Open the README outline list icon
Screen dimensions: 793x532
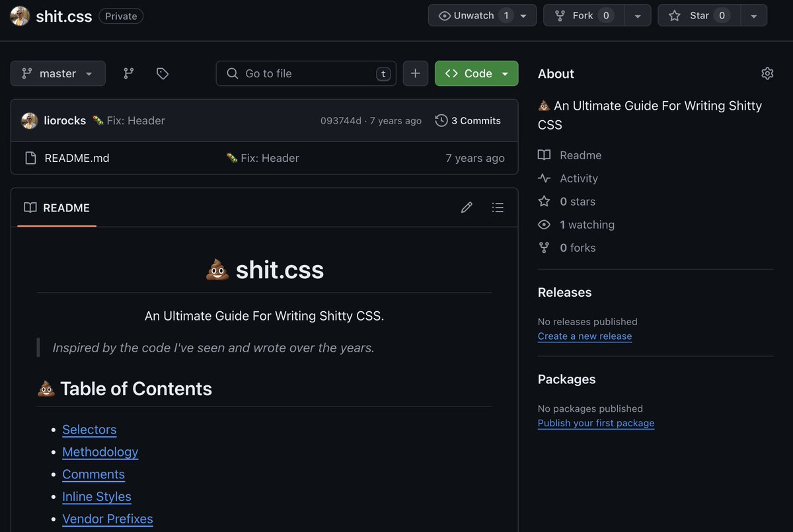point(498,208)
